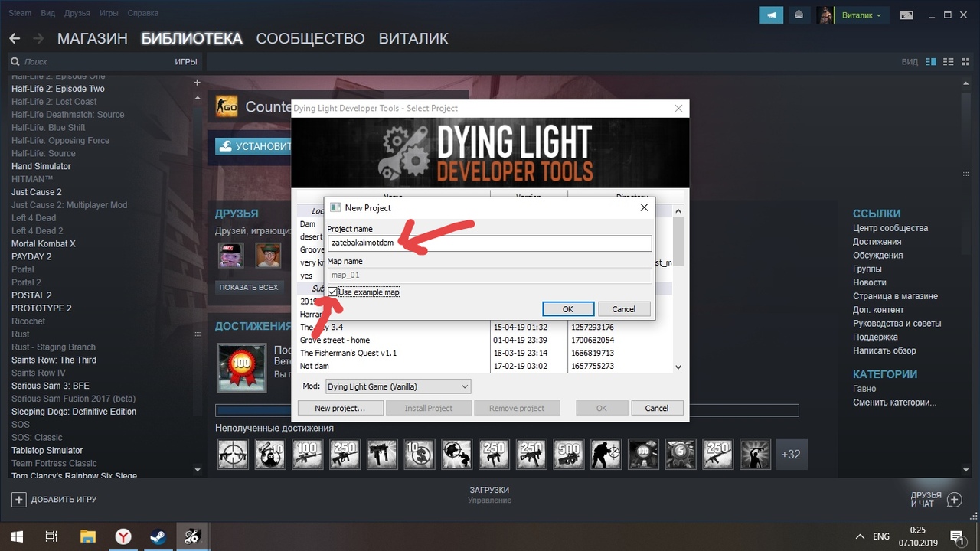Go to the СООБЩЕСТВО tab

pos(310,38)
